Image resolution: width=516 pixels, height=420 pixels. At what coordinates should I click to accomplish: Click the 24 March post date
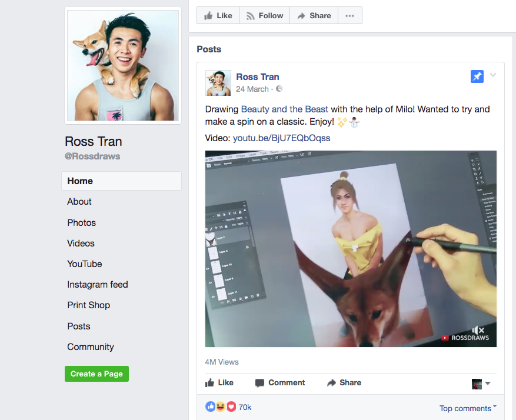[252, 89]
